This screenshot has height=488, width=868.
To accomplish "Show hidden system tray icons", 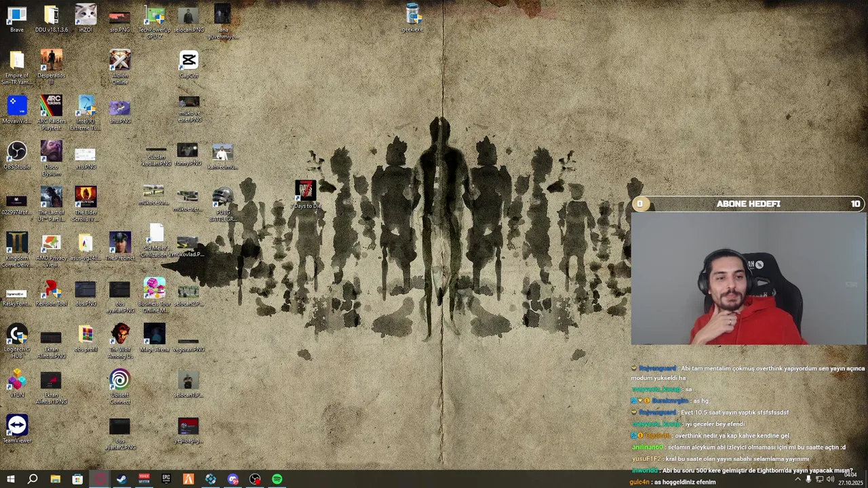I will [797, 479].
